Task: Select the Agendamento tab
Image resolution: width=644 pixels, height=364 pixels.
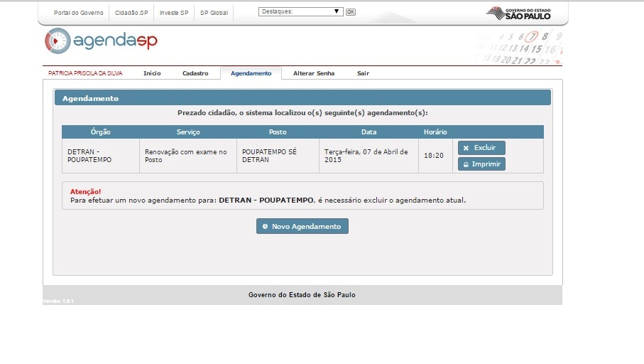Action: point(251,73)
